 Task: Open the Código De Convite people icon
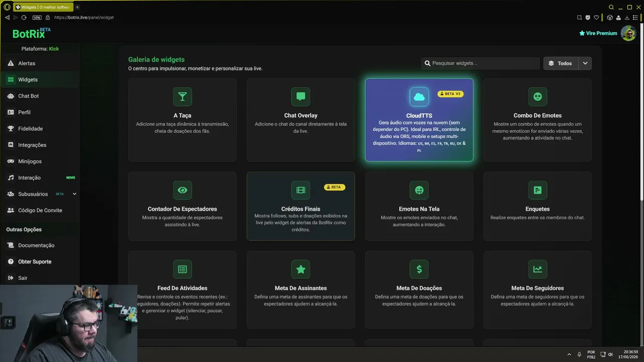pos(11,210)
